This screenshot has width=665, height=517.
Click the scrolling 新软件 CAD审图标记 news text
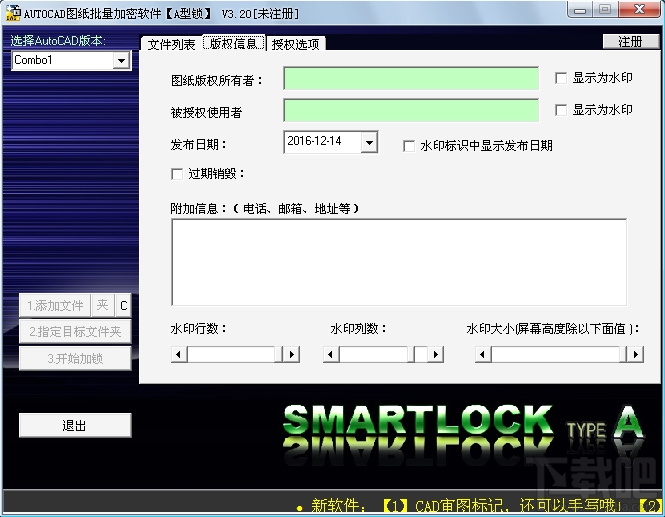point(478,506)
